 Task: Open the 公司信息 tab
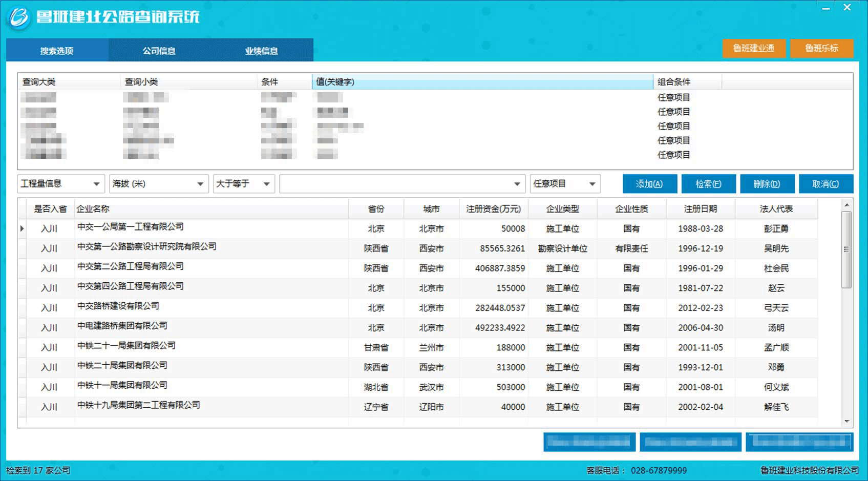click(x=159, y=51)
